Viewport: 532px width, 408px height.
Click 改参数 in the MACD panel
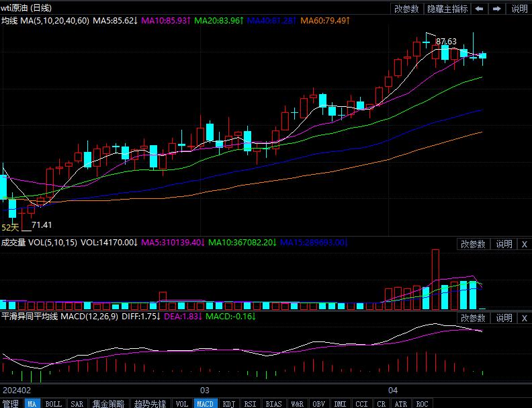473,318
